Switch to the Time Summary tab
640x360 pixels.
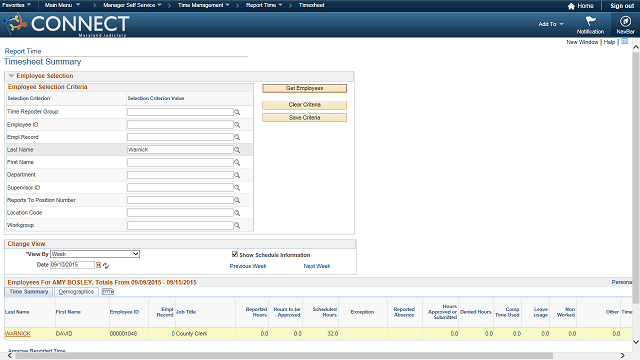[29, 291]
